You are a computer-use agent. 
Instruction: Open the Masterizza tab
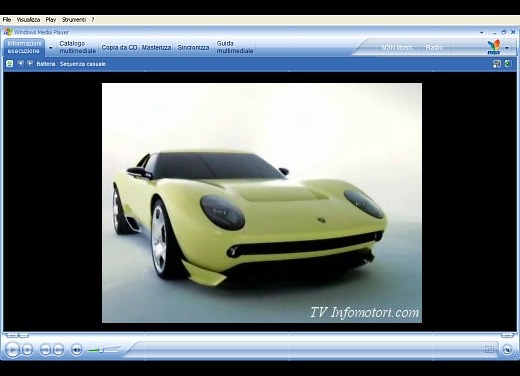point(156,47)
